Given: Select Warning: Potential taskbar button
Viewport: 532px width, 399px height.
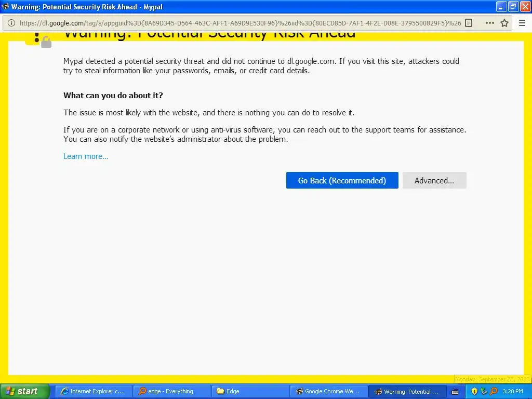Looking at the screenshot, I should tap(406, 391).
